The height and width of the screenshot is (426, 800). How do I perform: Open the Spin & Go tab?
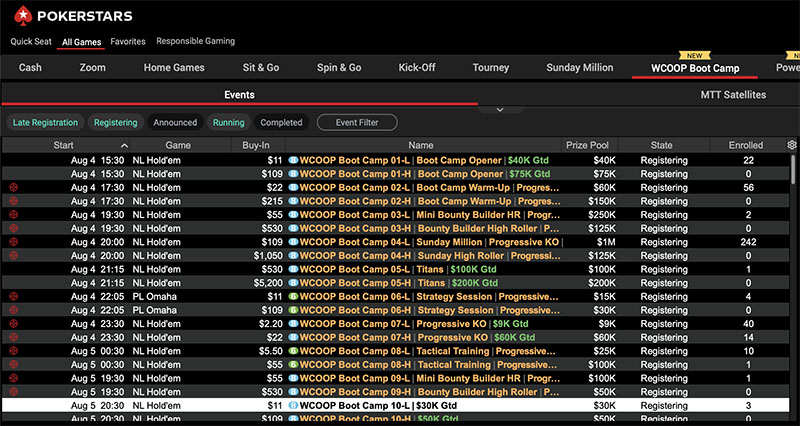click(x=339, y=68)
